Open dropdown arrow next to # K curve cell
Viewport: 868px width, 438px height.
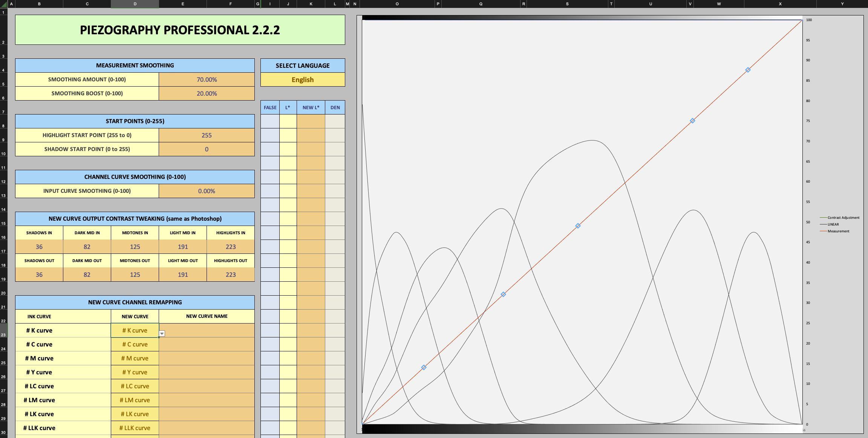pyautogui.click(x=162, y=334)
